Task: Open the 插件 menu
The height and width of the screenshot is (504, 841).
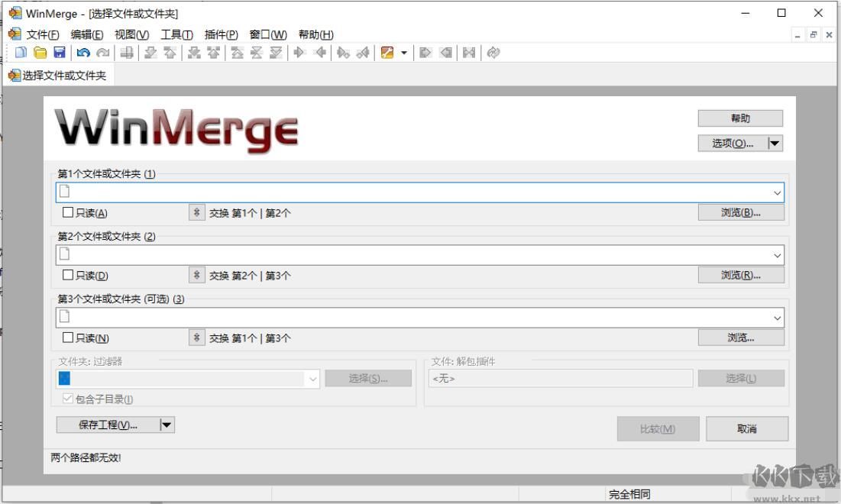Action: [x=222, y=34]
